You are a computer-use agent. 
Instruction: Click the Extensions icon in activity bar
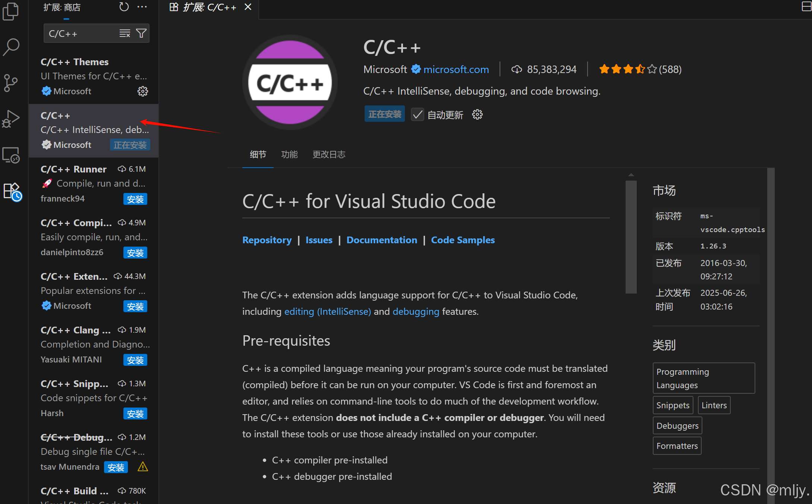(x=12, y=191)
